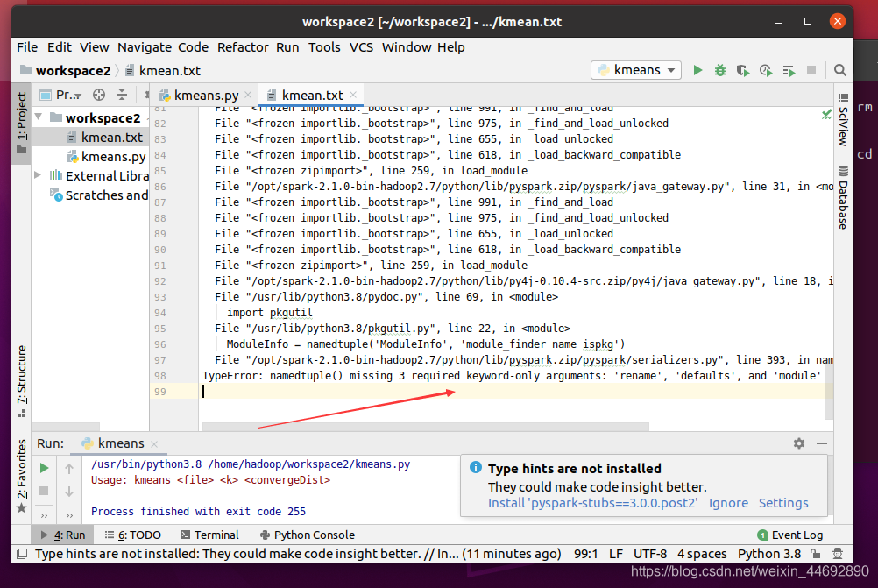Click the collapse-all icon in Project panel
This screenshot has width=878, height=588.
[122, 96]
